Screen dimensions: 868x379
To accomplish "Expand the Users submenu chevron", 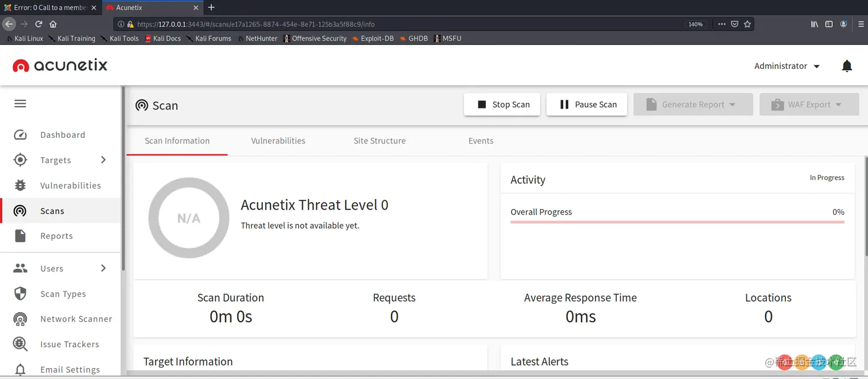I will 103,268.
